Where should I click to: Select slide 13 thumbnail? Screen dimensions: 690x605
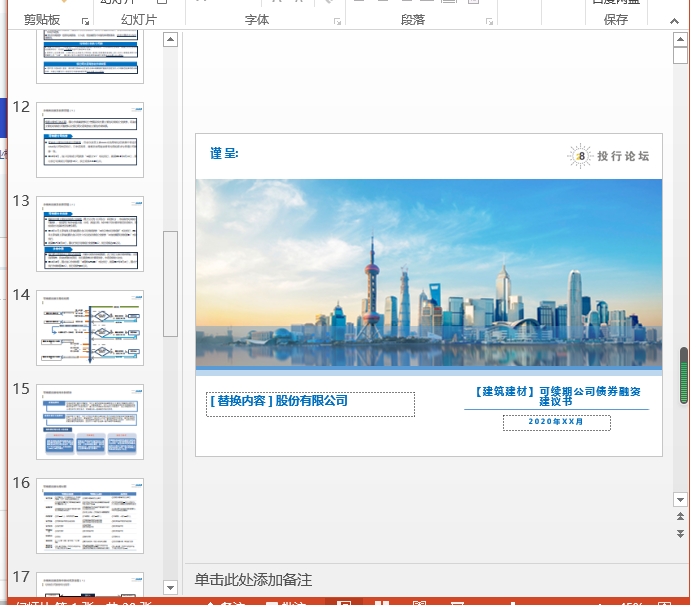click(x=90, y=233)
